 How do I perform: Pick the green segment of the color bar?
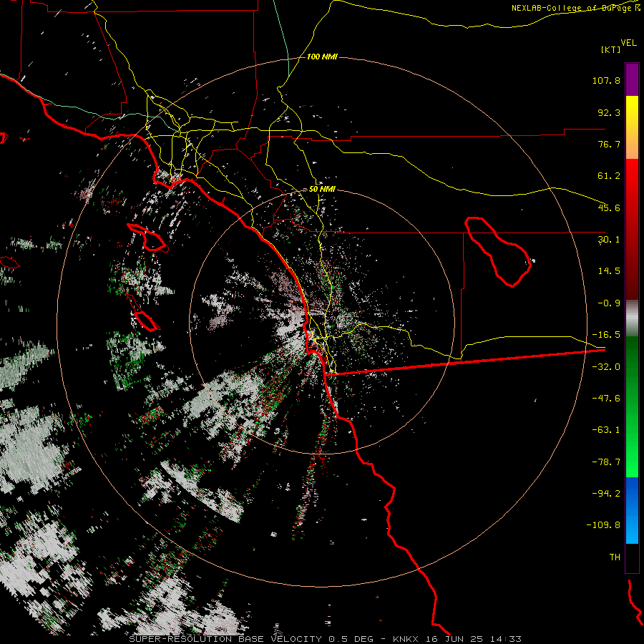point(632,406)
